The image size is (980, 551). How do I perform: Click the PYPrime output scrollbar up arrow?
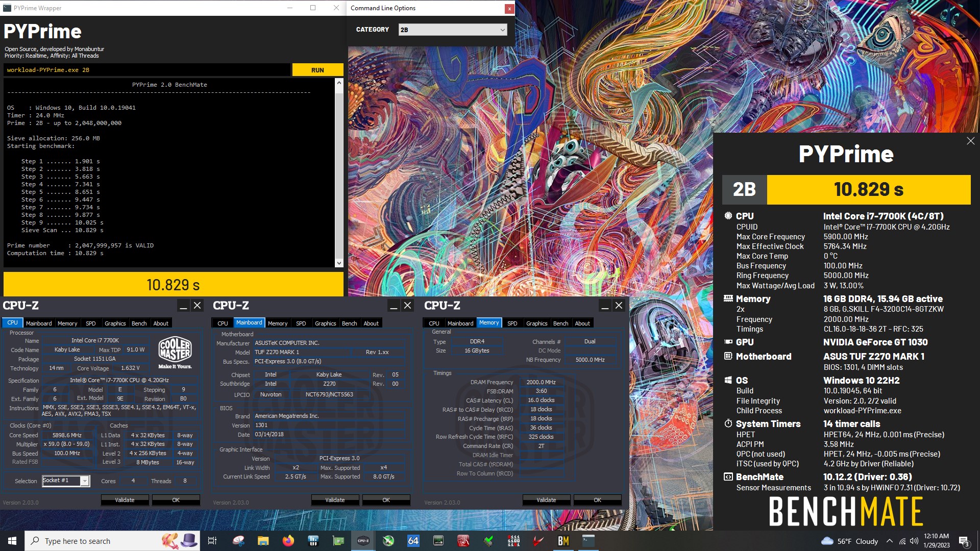(x=339, y=83)
